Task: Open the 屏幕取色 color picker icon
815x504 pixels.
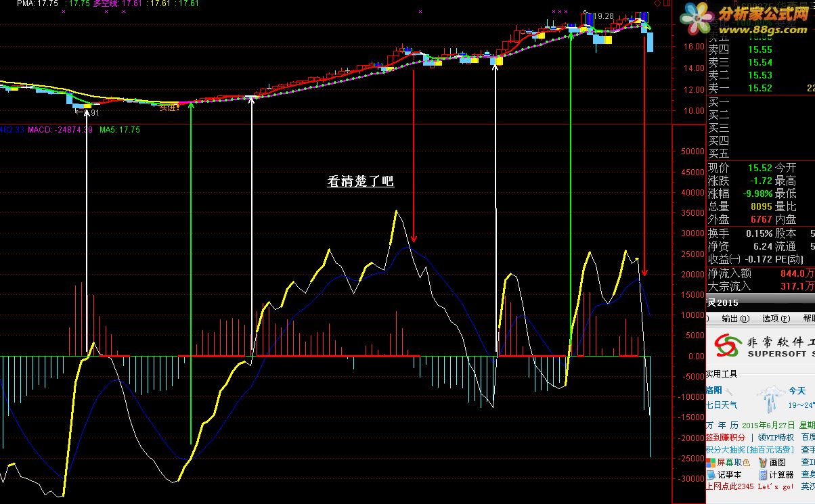Action: pyautogui.click(x=711, y=462)
